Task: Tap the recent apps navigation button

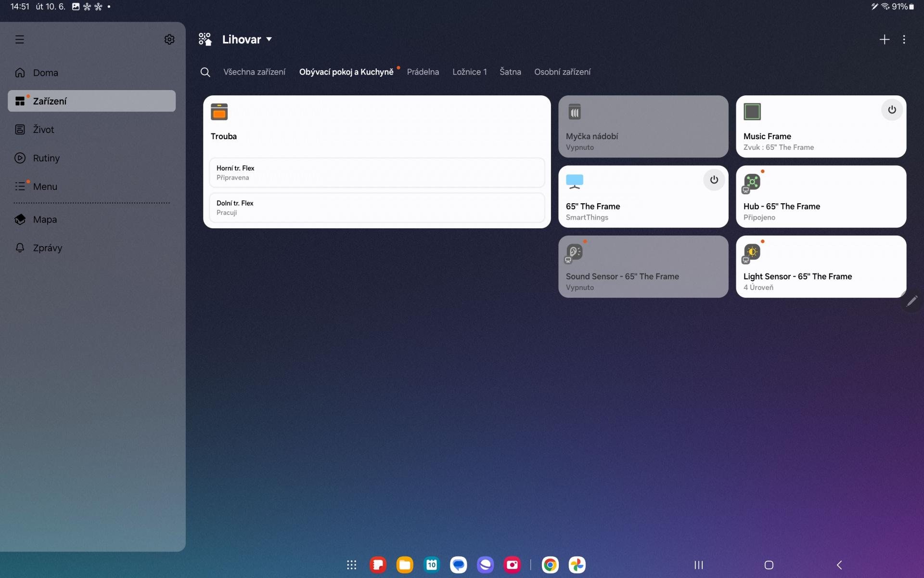Action: (699, 565)
